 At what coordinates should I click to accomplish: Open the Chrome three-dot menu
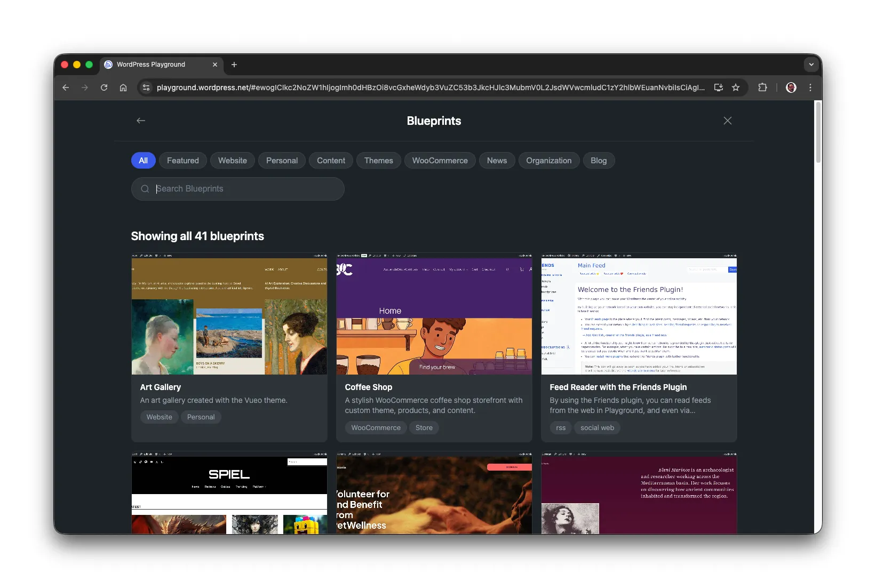[810, 88]
